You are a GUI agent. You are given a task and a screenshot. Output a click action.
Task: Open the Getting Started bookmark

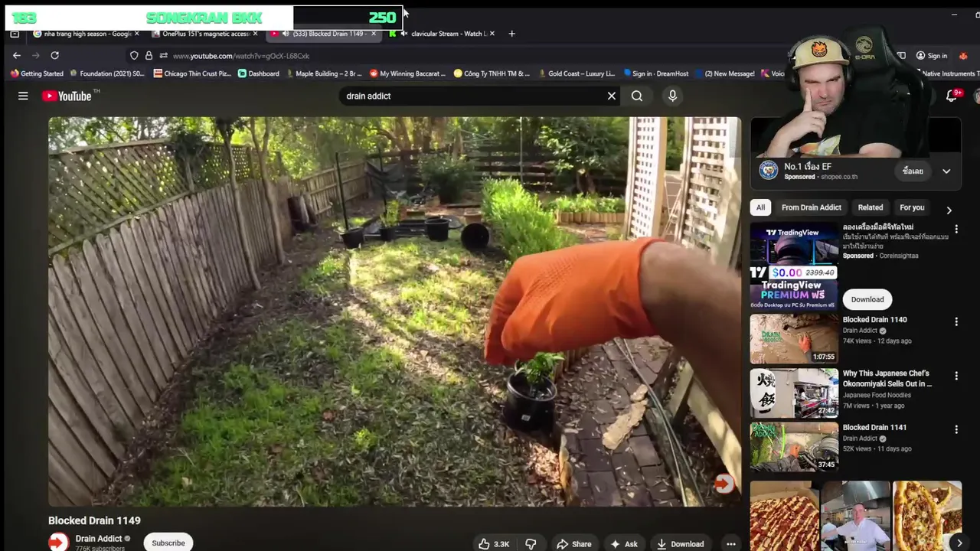(x=37, y=73)
